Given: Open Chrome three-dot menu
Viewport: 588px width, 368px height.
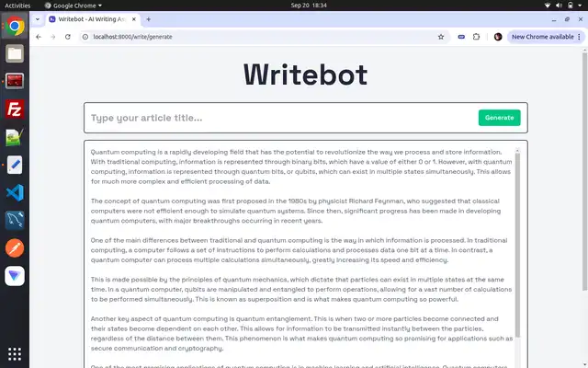Looking at the screenshot, I should click(x=580, y=37).
